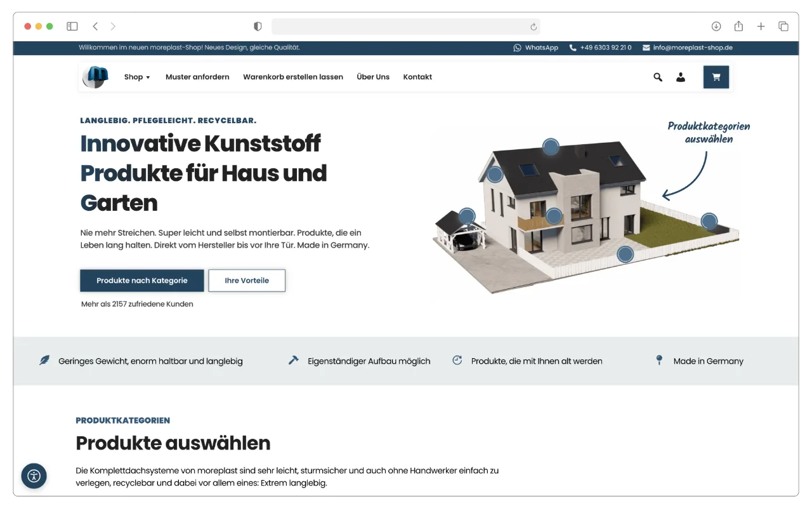
Task: Click the user account icon
Action: point(681,77)
